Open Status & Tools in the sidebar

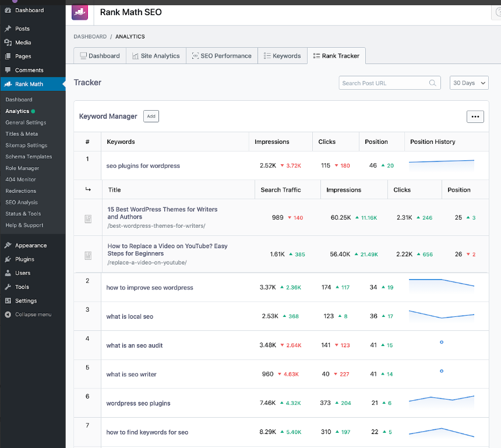point(23,214)
